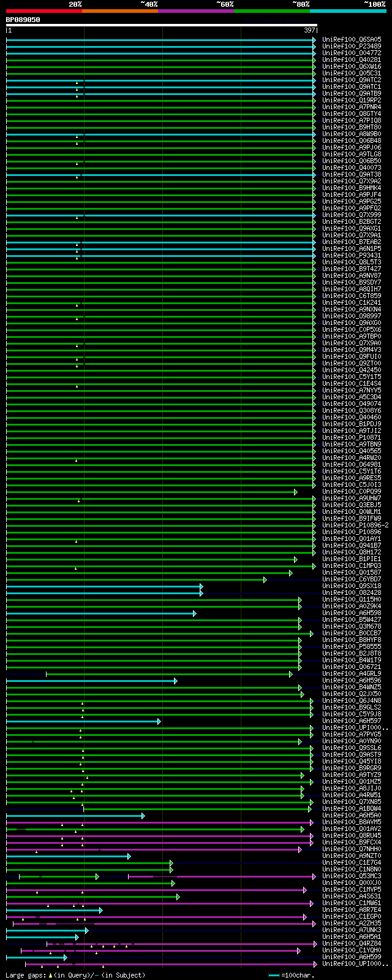The width and height of the screenshot is (392, 980).
Task: Click hit label UniRef100_C1E7G4
Action: pos(352,862)
